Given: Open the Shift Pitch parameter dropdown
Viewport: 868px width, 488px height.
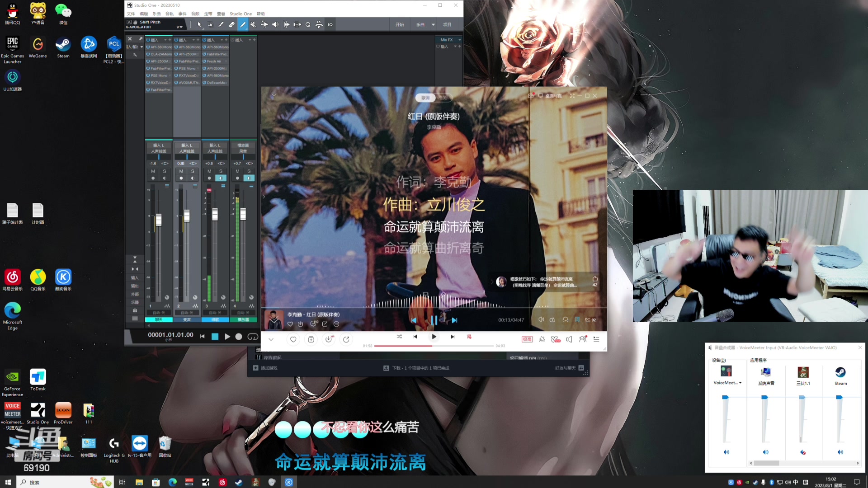Looking at the screenshot, I should 180,27.
